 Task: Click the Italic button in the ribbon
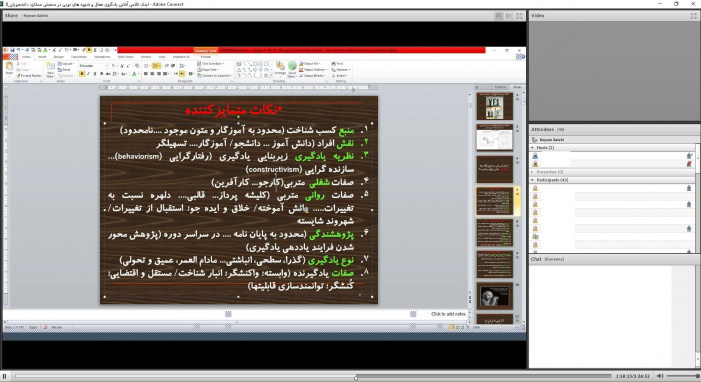coord(89,74)
